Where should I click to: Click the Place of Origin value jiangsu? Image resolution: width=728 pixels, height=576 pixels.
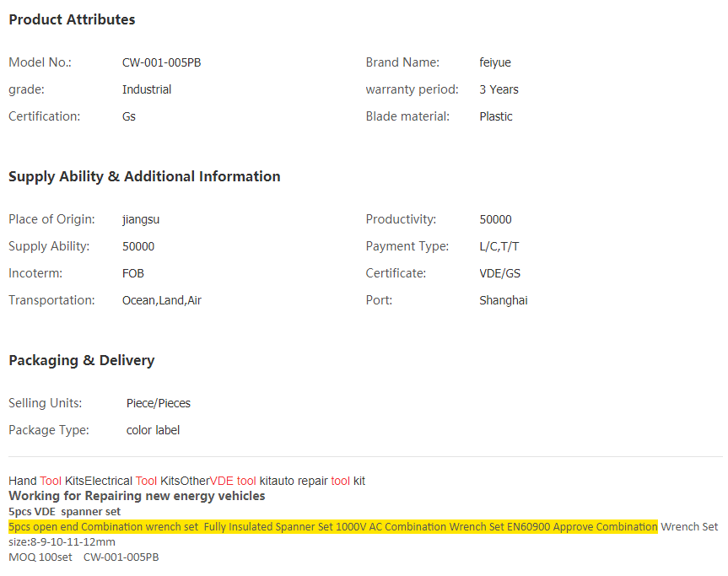[x=141, y=219]
